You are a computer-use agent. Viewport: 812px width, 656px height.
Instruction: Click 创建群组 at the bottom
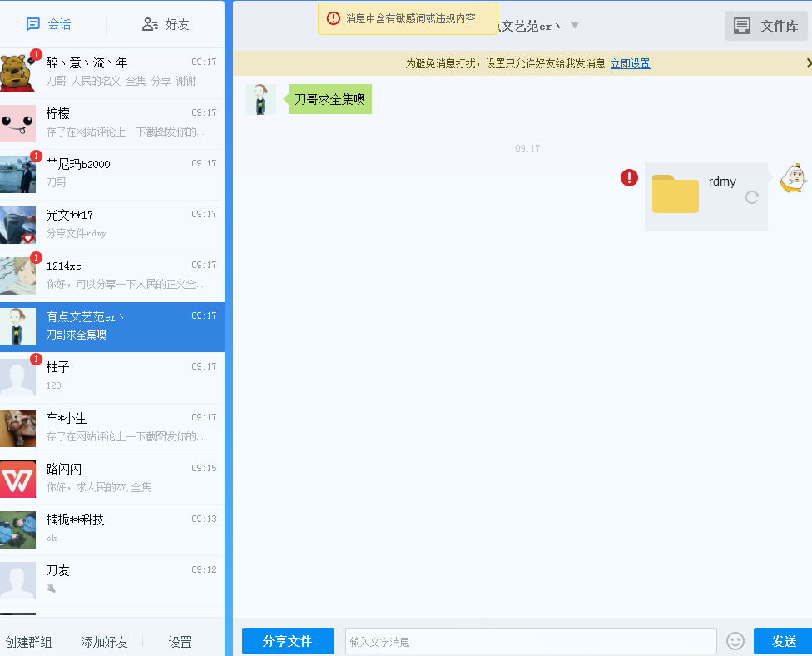28,642
